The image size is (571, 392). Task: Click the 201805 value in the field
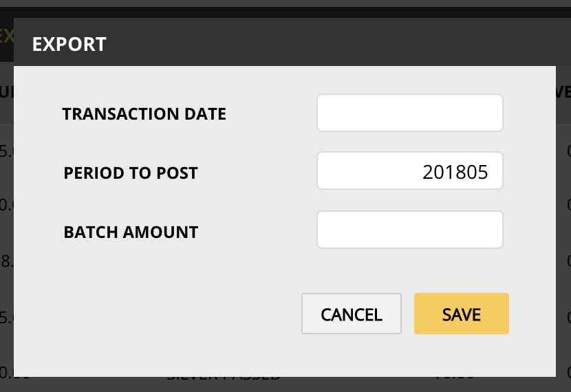point(455,172)
